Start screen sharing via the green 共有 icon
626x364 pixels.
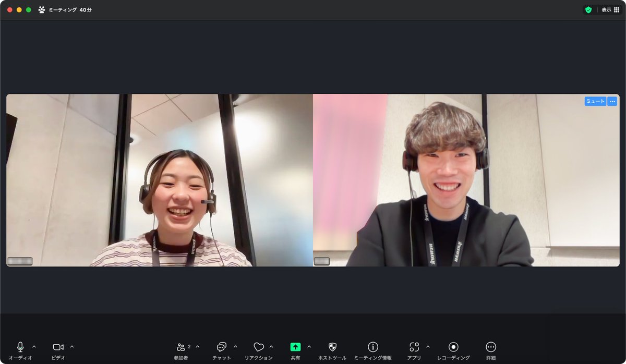click(x=296, y=346)
